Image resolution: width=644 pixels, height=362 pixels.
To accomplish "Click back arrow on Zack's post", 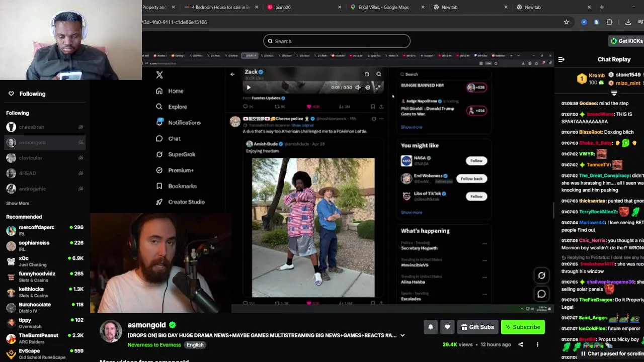I will tap(232, 74).
